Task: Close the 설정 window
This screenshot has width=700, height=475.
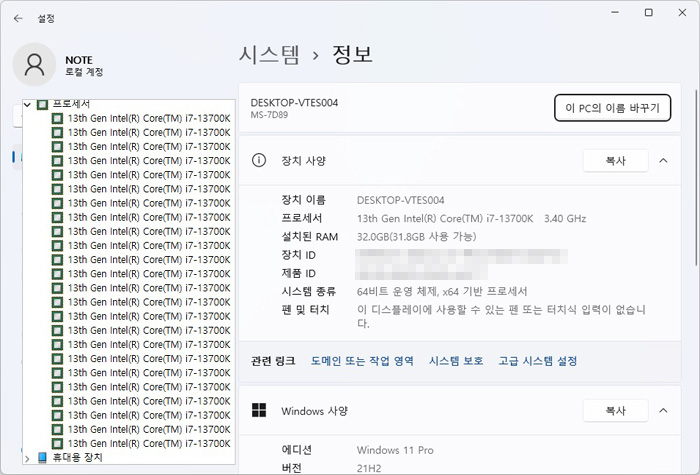Action: point(682,12)
